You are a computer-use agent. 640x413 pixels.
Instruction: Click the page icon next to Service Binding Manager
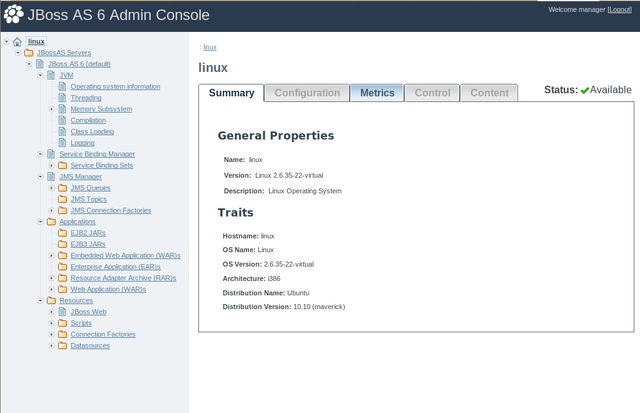pos(51,154)
